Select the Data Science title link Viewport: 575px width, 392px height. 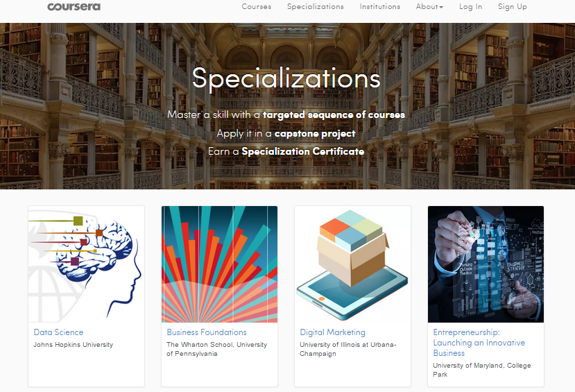[58, 332]
